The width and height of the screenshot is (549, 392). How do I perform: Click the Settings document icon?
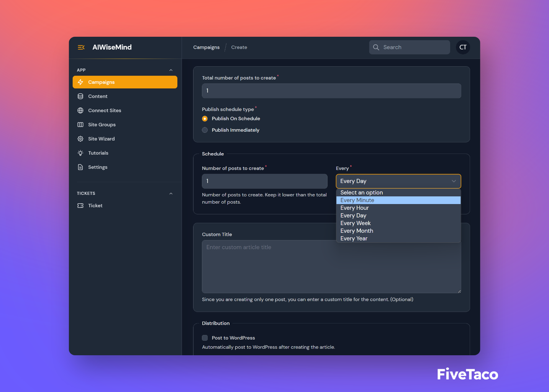[x=80, y=167]
